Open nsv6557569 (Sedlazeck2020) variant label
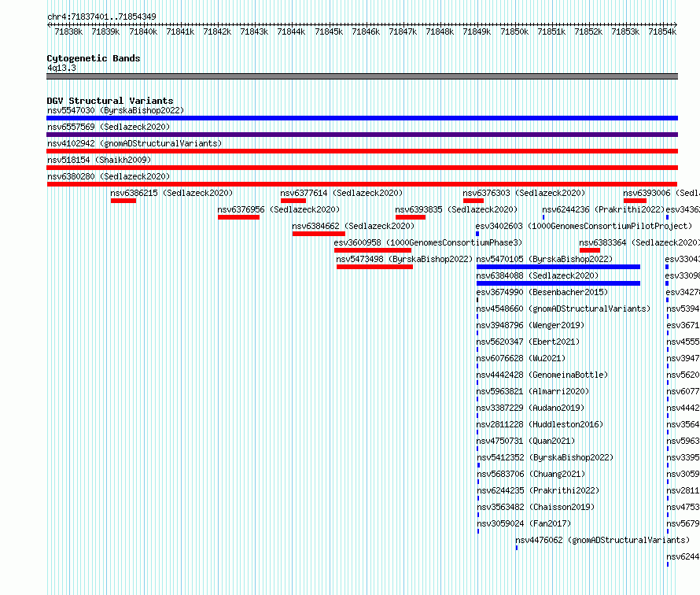The height and width of the screenshot is (595, 700). [x=109, y=127]
